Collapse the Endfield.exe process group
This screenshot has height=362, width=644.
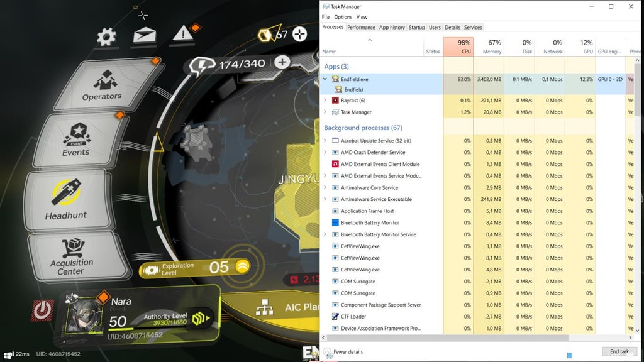[x=325, y=79]
